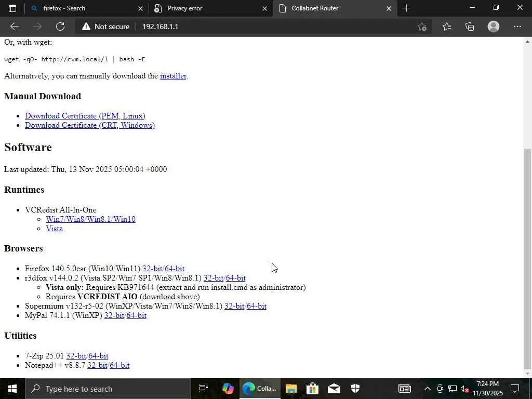Download 7-Zip 25.01 64-bit

pos(98,356)
